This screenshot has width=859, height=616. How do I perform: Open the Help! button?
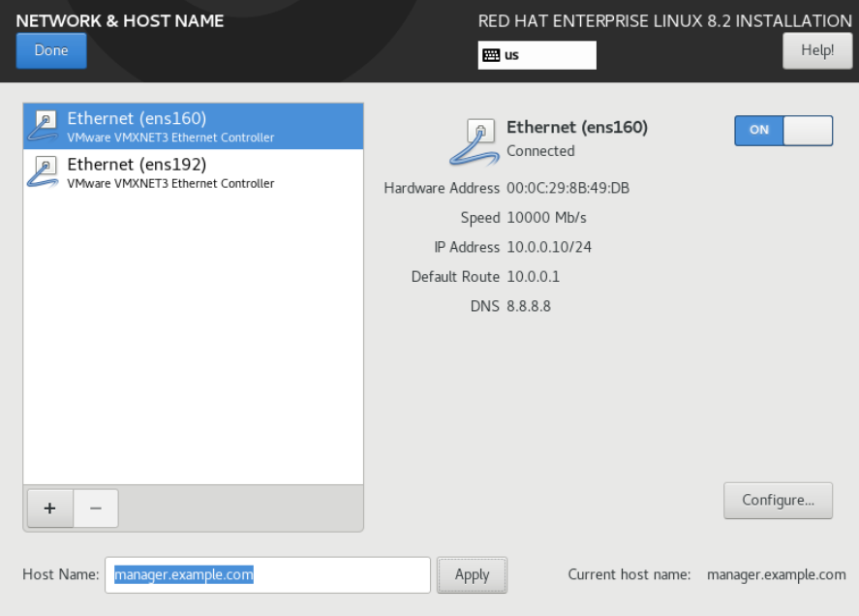coord(817,50)
